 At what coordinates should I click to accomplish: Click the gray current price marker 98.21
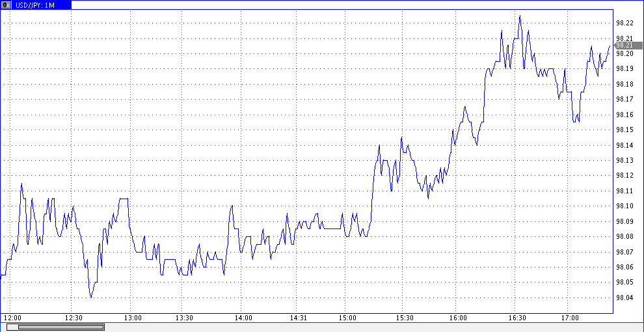coord(628,45)
